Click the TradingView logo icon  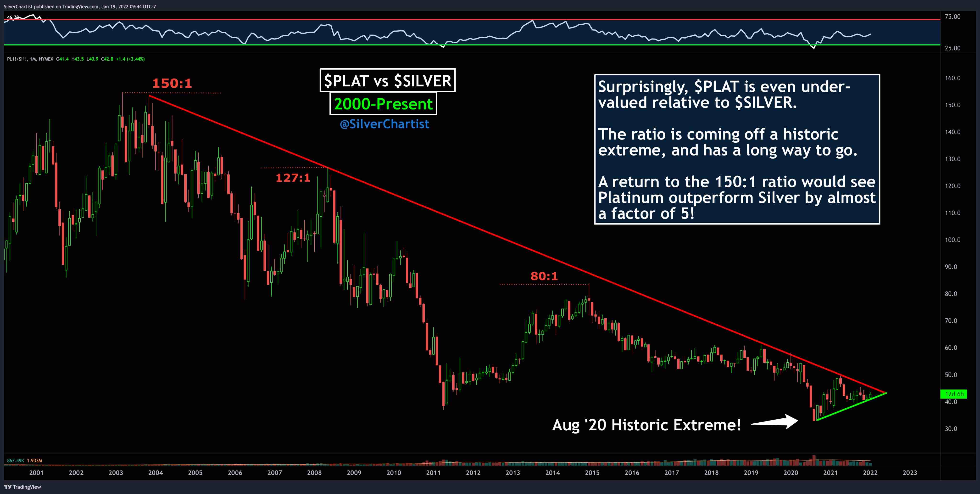tap(8, 487)
